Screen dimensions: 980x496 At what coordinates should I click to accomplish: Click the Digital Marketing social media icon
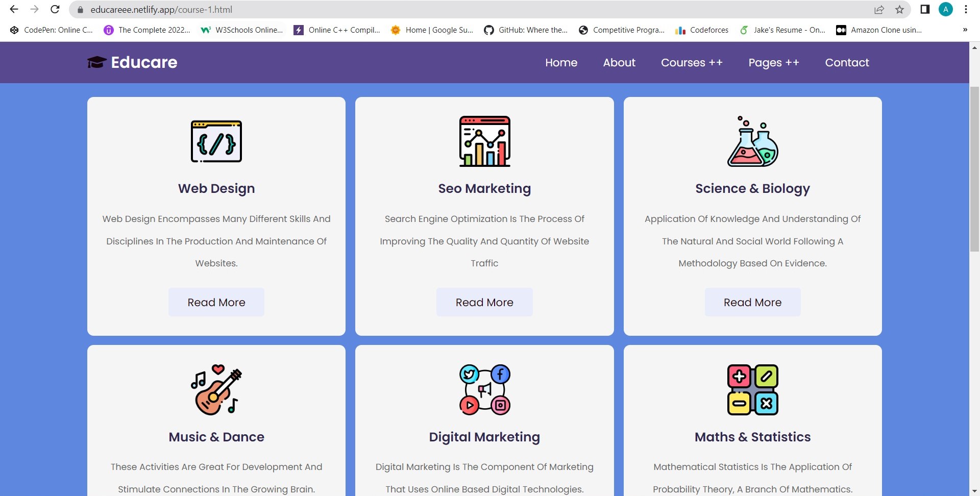click(x=484, y=389)
